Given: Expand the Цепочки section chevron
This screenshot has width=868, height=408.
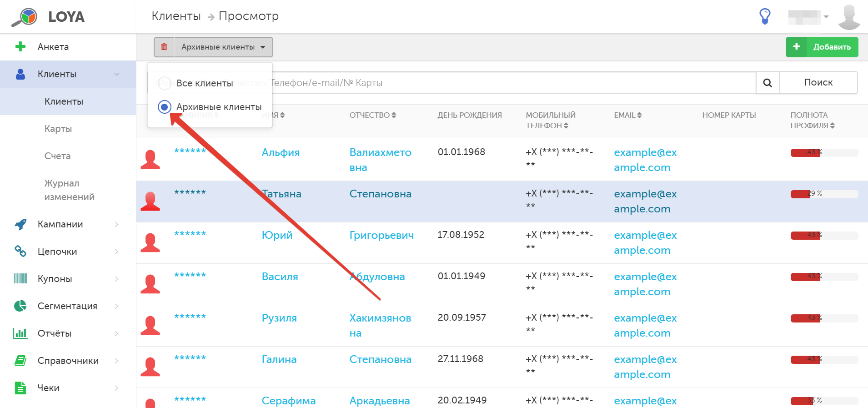Looking at the screenshot, I should click(117, 252).
